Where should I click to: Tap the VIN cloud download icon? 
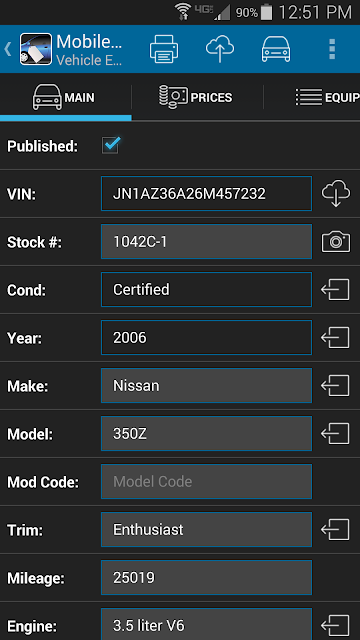tap(336, 194)
